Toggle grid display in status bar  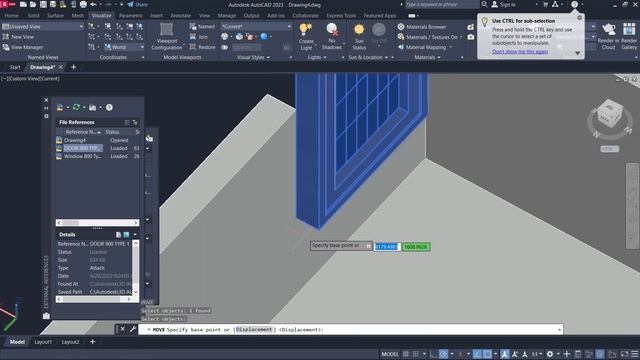(406, 354)
